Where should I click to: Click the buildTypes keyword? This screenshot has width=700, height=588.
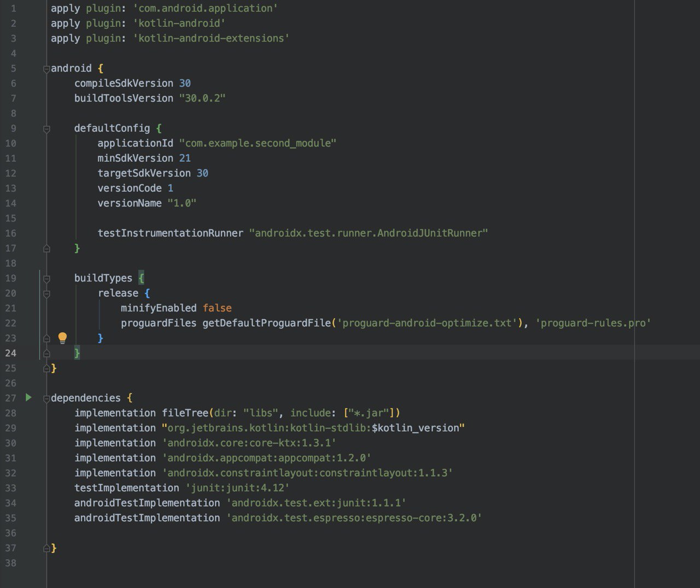(103, 278)
